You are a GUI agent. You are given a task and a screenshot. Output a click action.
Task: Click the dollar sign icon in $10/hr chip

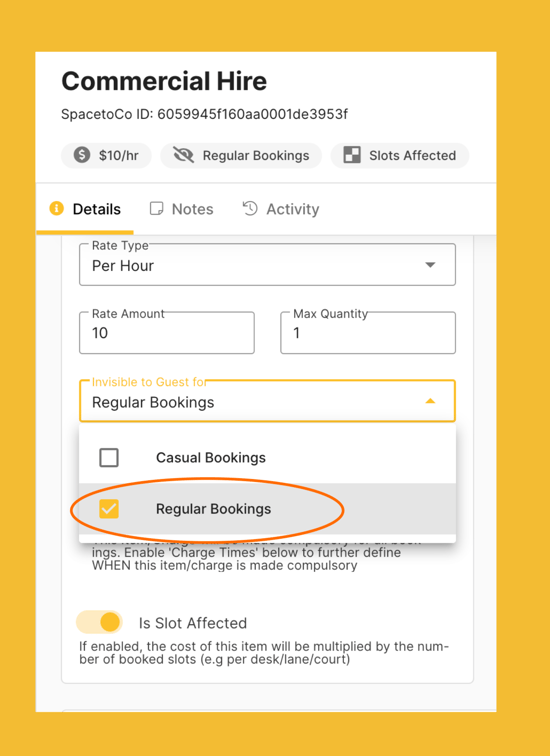[x=82, y=155]
